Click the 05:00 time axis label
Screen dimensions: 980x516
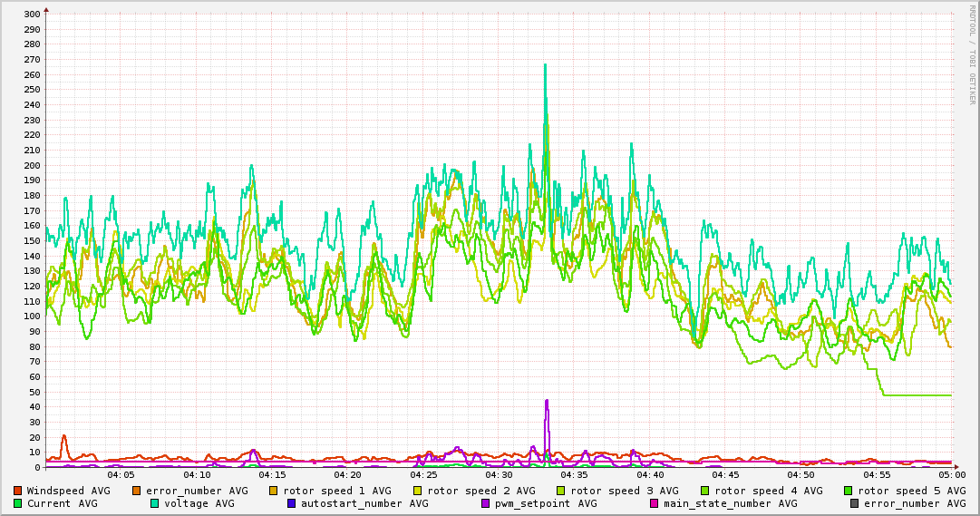click(x=952, y=475)
